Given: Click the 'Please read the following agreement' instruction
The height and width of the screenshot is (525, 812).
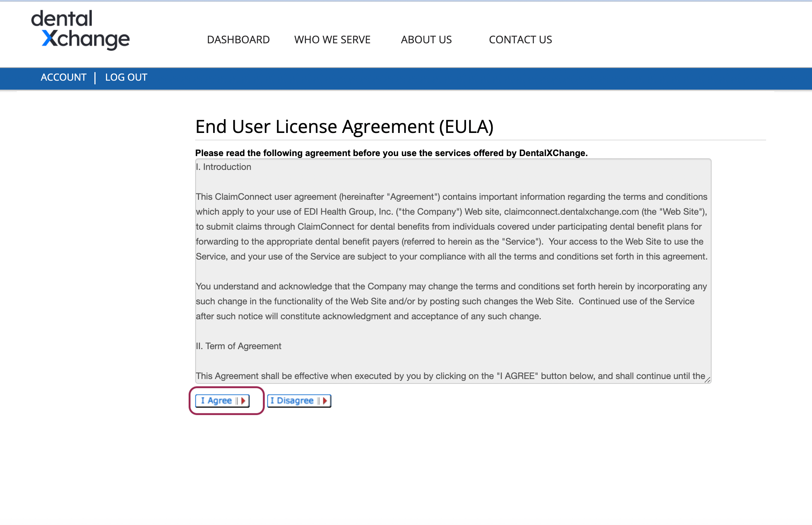Looking at the screenshot, I should click(x=391, y=153).
